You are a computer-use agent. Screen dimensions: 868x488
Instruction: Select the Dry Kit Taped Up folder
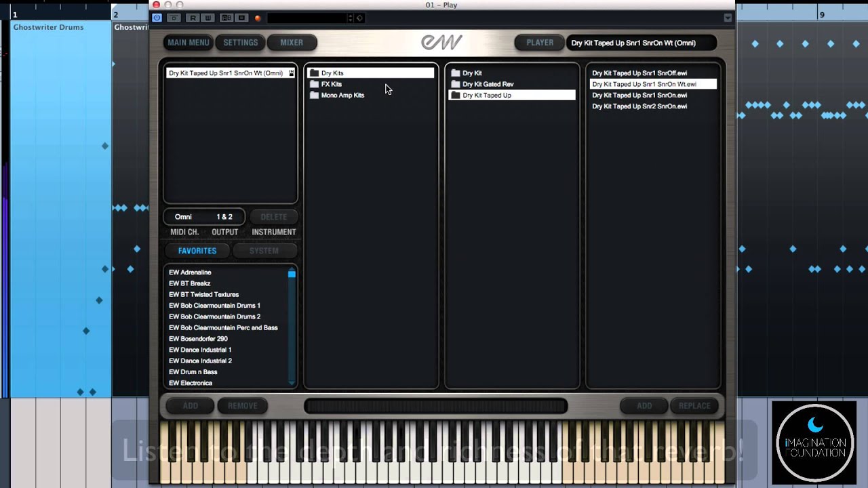coord(512,95)
